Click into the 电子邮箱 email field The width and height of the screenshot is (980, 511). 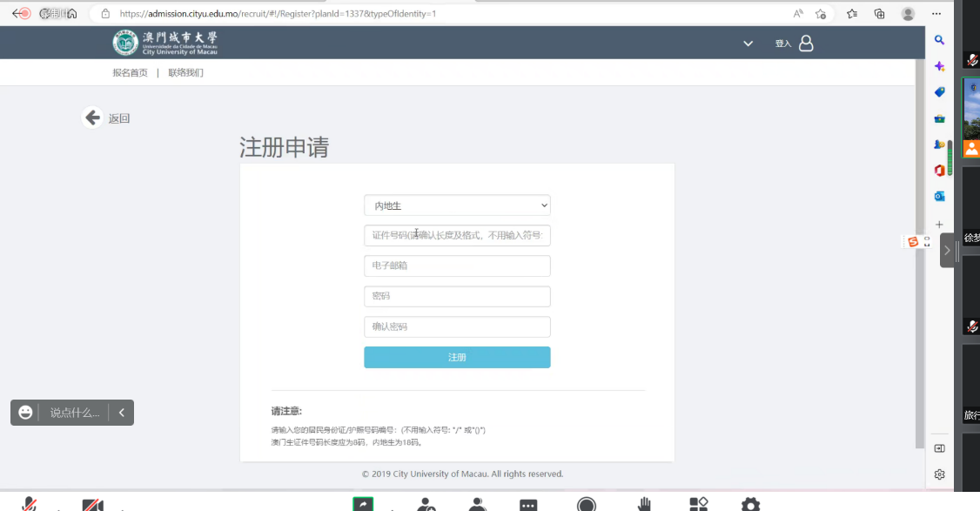[457, 266]
